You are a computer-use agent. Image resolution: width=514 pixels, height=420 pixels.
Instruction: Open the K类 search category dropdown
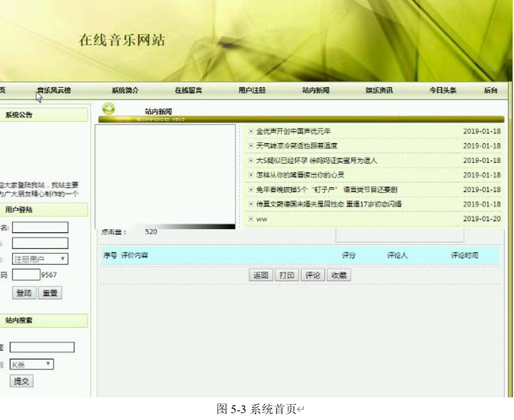(x=31, y=365)
